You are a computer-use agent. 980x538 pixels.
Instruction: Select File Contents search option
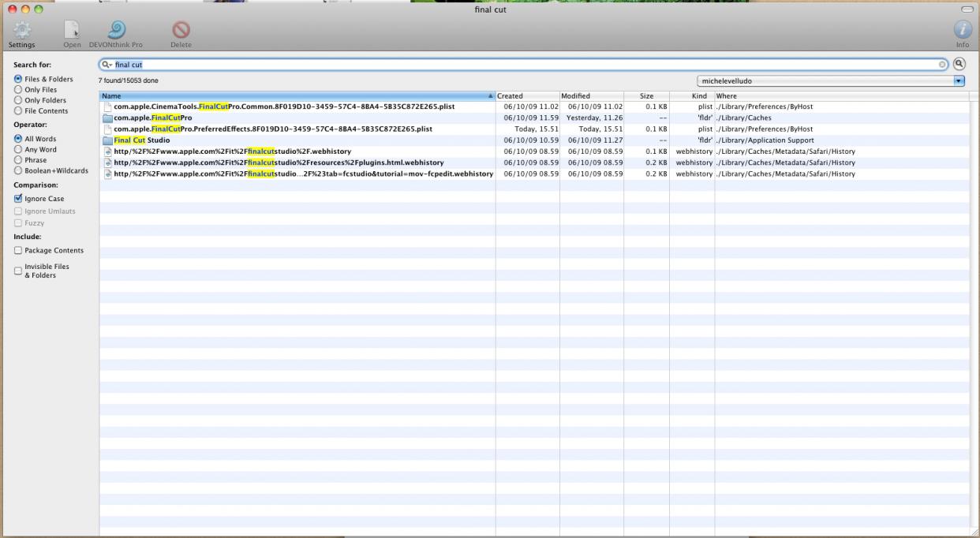pos(18,111)
